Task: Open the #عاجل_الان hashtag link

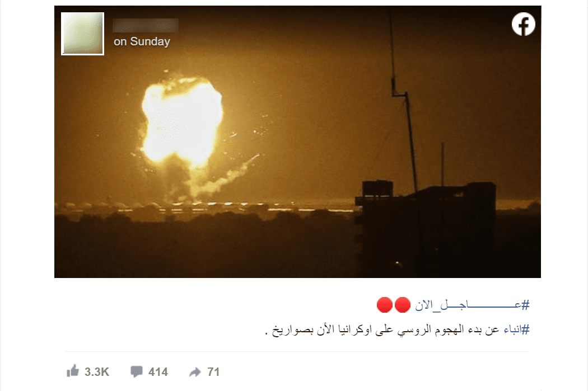Action: (x=472, y=305)
